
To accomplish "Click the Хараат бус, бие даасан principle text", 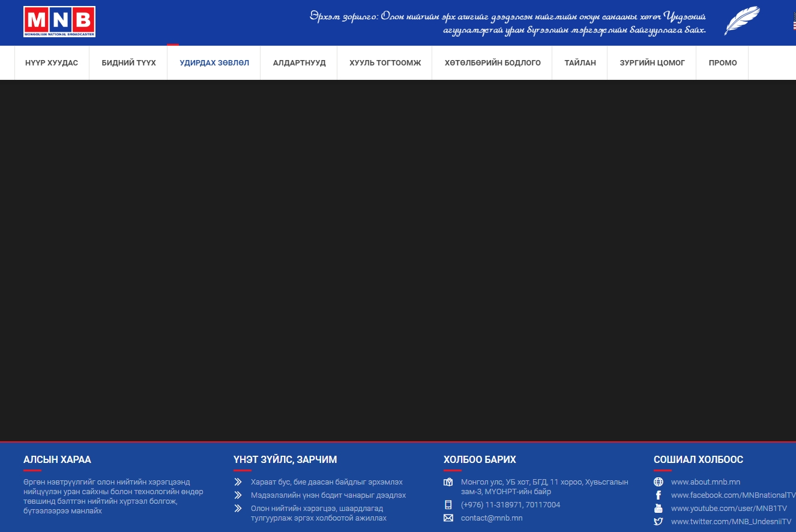I will 327,482.
